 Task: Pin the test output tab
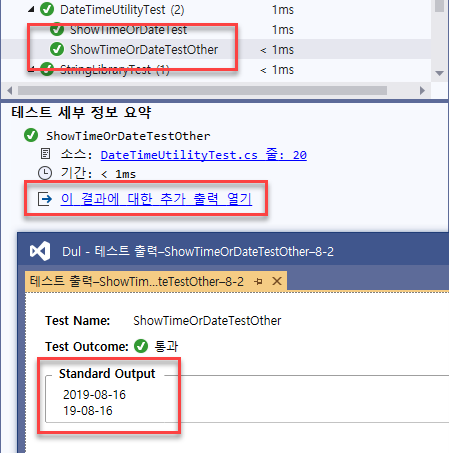258,282
